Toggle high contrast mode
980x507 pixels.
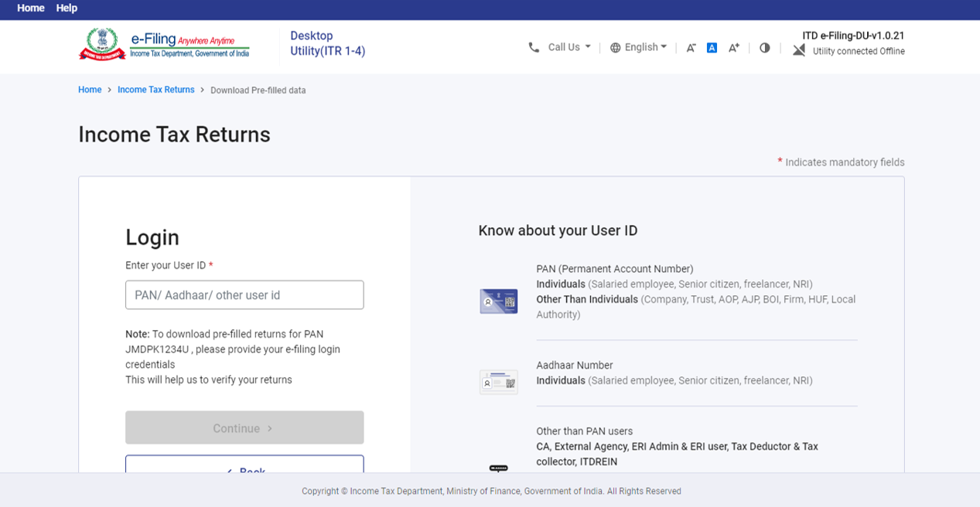764,48
